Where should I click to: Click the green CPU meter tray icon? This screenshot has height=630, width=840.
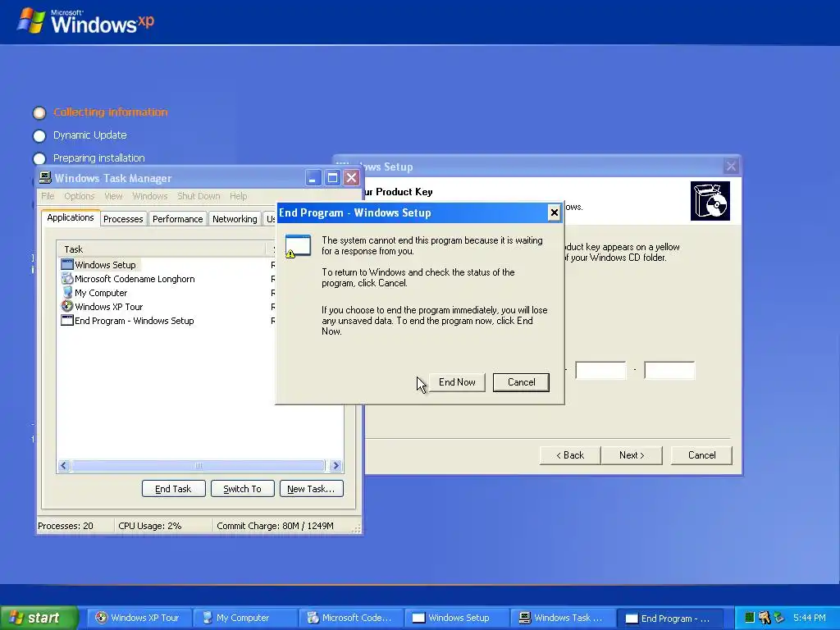click(x=750, y=618)
